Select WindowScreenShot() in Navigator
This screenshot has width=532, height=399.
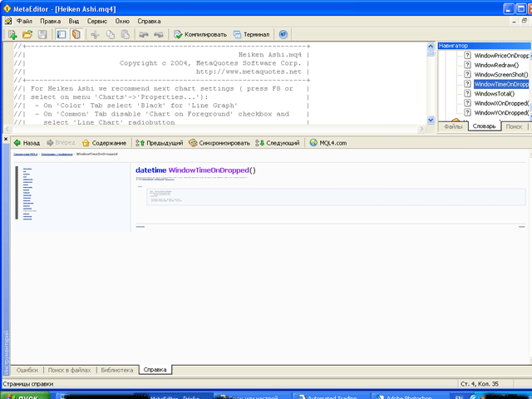coord(500,74)
